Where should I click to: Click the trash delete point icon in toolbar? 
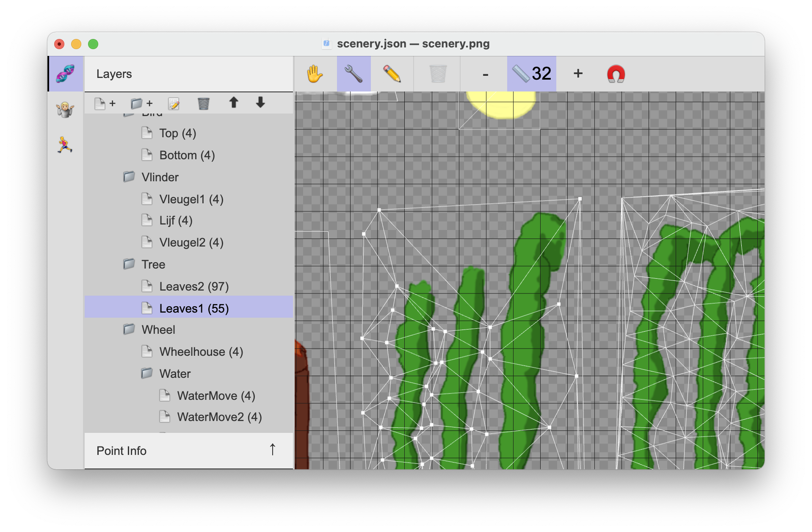coord(438,74)
